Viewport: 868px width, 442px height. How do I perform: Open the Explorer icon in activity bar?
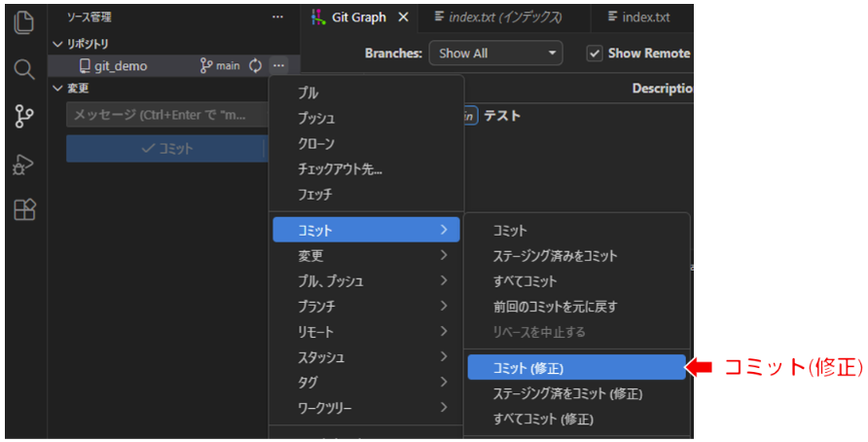click(24, 21)
